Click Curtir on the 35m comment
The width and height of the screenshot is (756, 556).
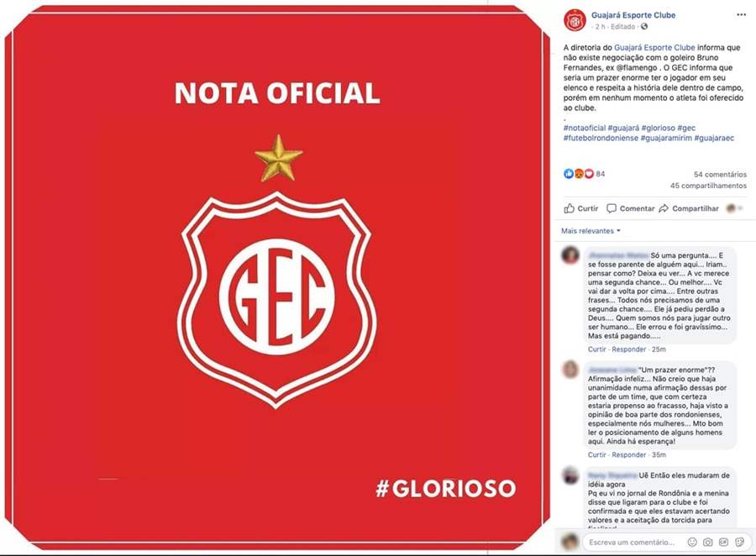597,454
